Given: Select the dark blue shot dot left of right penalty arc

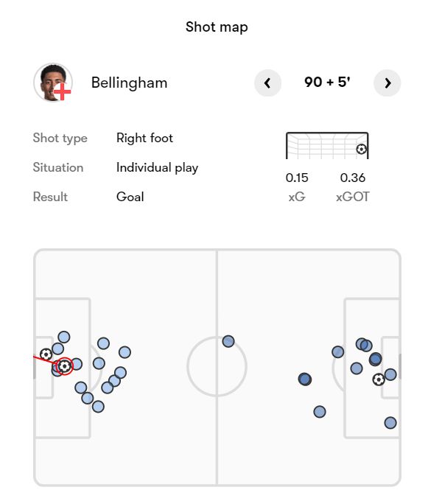Looking at the screenshot, I should (x=305, y=379).
